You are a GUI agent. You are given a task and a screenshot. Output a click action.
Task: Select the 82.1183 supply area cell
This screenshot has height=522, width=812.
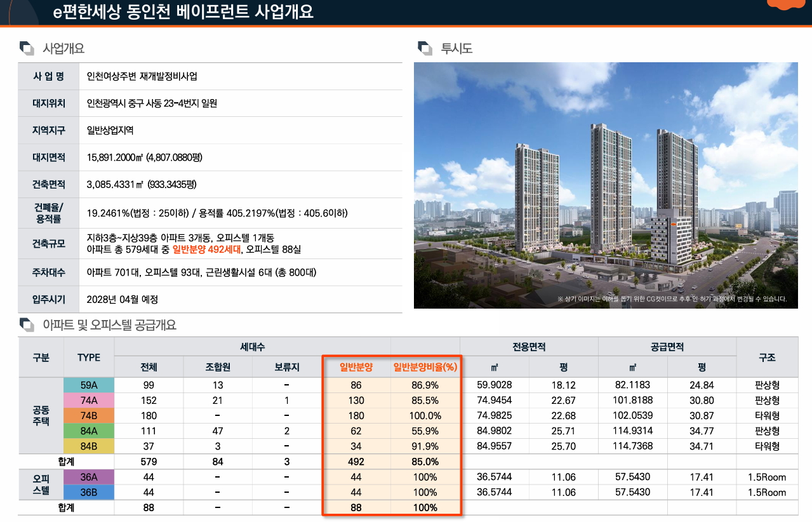point(633,385)
